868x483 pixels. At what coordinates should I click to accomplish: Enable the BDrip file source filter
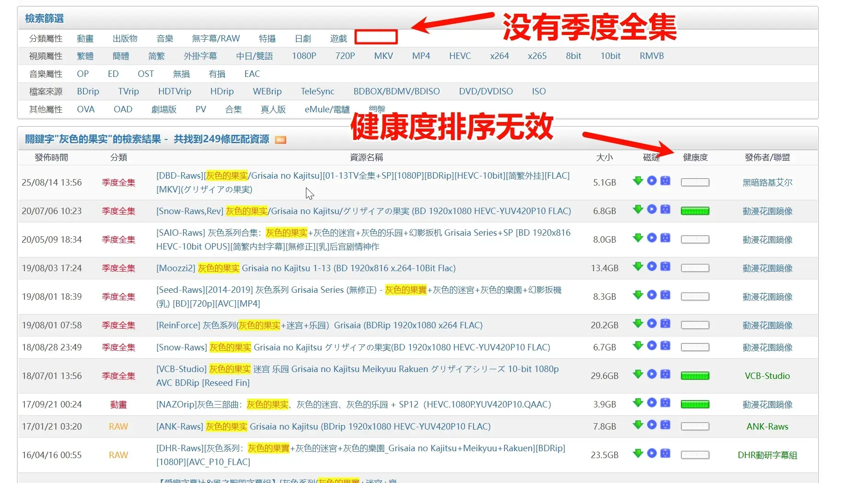click(88, 91)
